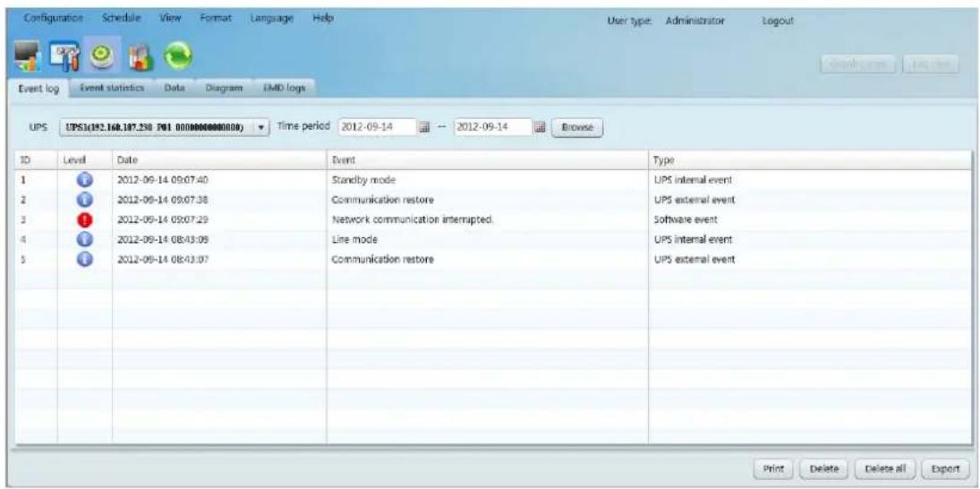
Task: Open the Schedule menu
Action: (123, 20)
